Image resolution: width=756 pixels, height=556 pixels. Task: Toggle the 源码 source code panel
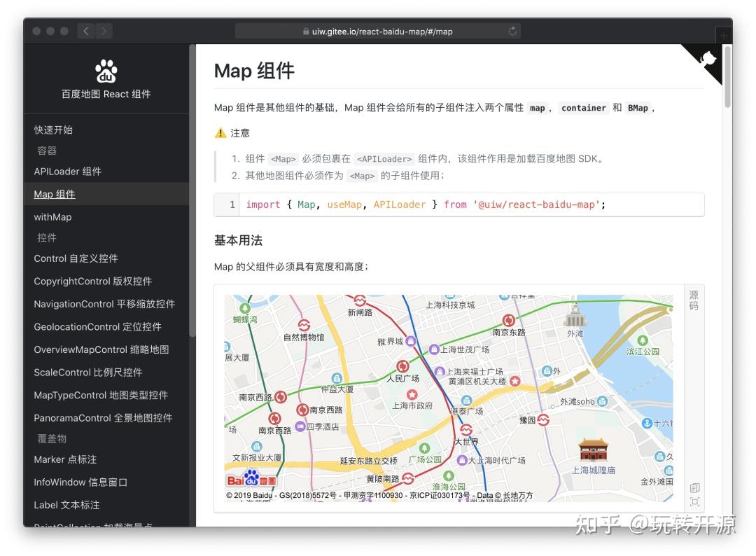[694, 301]
